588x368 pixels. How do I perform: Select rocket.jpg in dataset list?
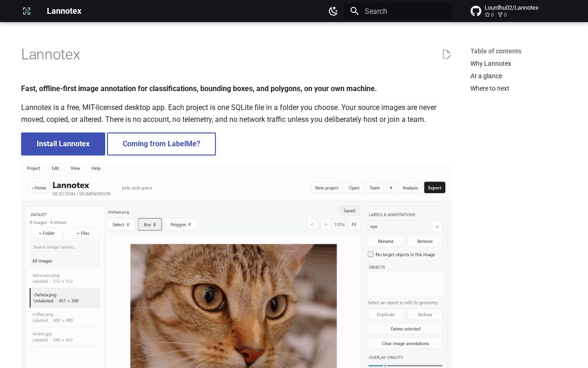[65, 337]
